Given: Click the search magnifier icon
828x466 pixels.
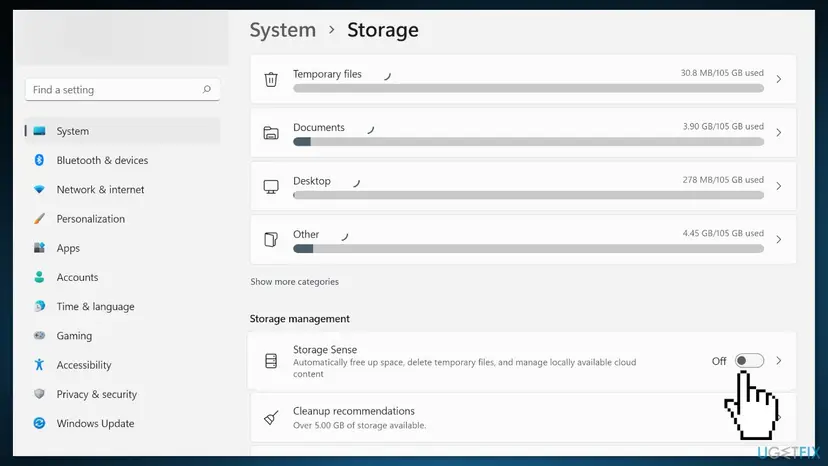Looking at the screenshot, I should [x=206, y=89].
